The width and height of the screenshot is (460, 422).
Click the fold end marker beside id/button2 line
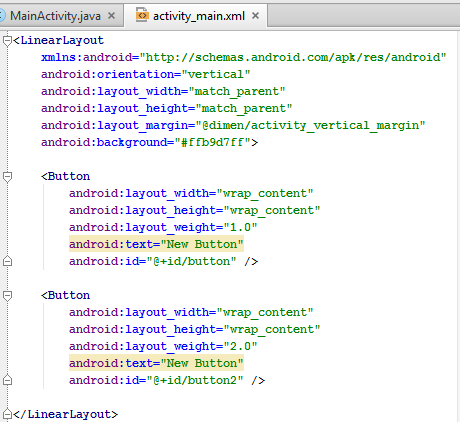coord(7,380)
